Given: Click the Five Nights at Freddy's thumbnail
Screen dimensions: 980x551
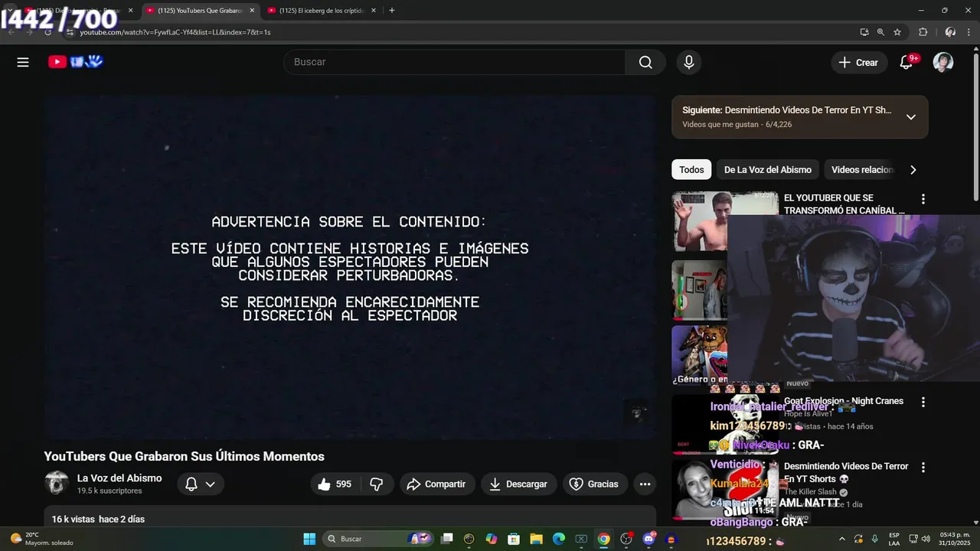Looking at the screenshot, I should pos(699,355).
